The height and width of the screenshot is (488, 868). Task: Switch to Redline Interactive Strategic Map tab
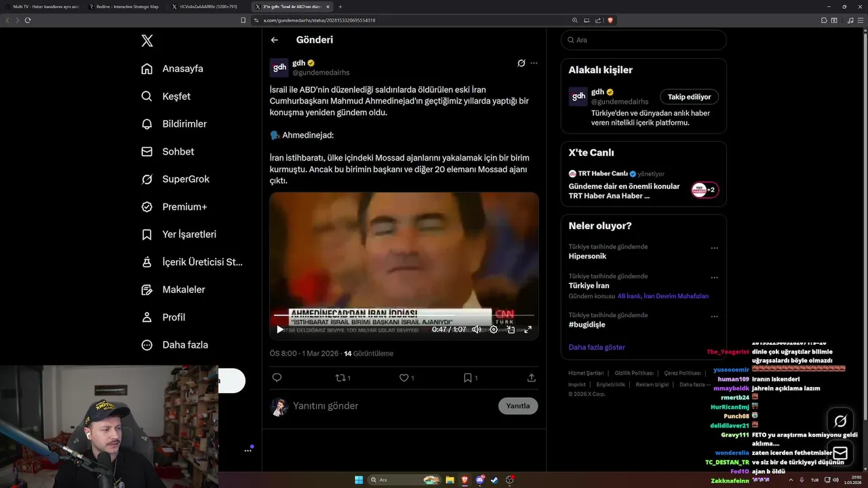[x=125, y=6]
